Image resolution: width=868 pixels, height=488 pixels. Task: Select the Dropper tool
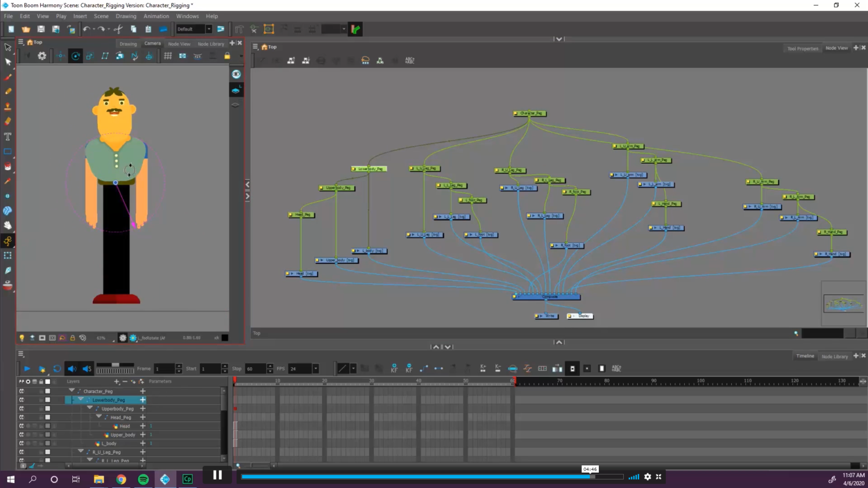pos(8,181)
